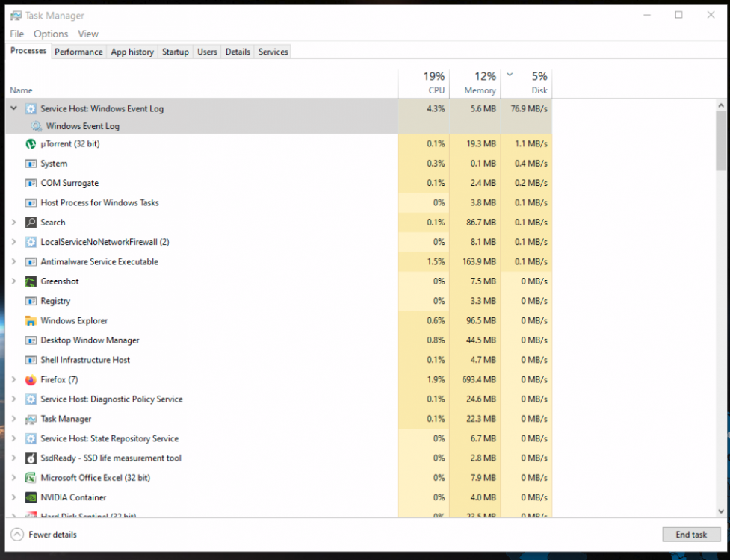Click the Antimalware Service Executable icon
Image resolution: width=730 pixels, height=560 pixels.
pyautogui.click(x=31, y=262)
